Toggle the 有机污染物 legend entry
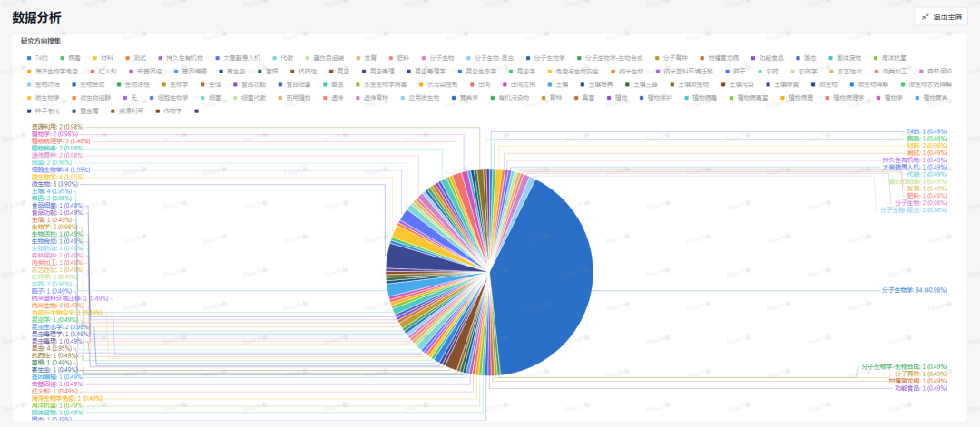The height and width of the screenshot is (427, 980). pyautogui.click(x=509, y=97)
